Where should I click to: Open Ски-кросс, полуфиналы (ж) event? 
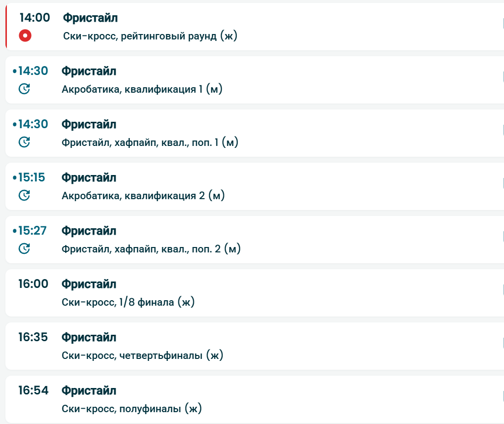coord(132,409)
